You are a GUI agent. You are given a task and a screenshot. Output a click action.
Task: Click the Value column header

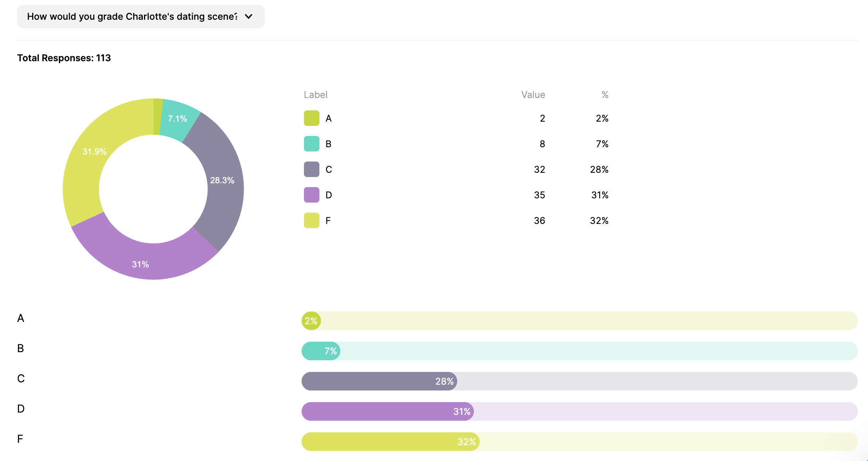click(x=533, y=95)
